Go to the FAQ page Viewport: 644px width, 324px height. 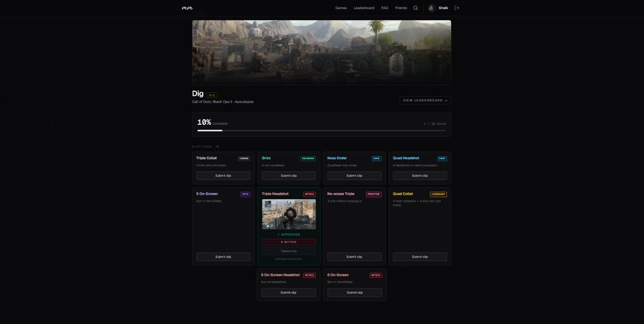pyautogui.click(x=385, y=8)
